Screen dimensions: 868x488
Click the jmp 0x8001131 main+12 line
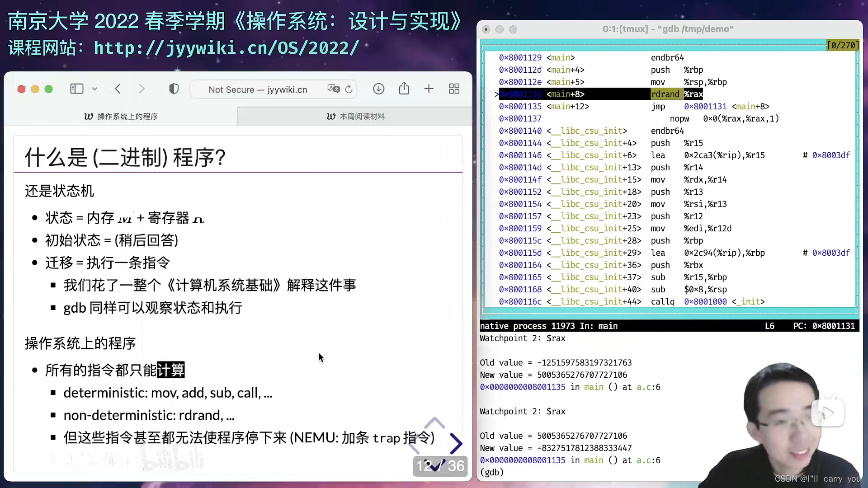pos(634,106)
